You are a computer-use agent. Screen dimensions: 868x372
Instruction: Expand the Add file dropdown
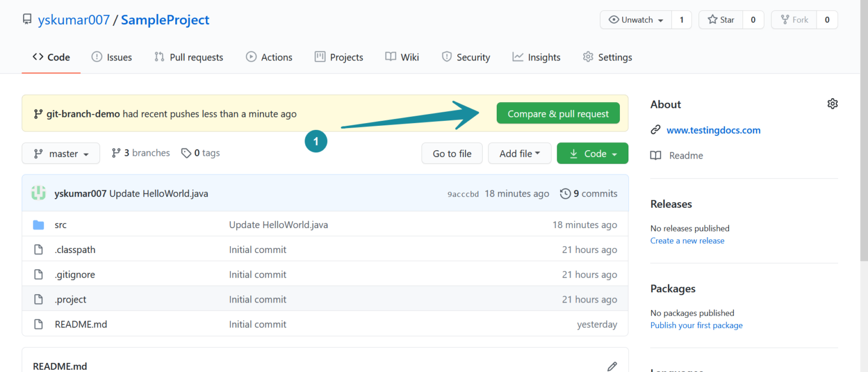pos(519,153)
